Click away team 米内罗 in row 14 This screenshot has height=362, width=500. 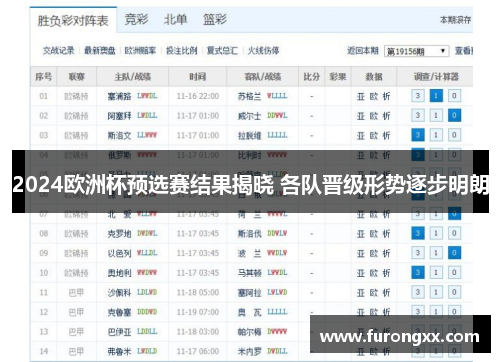[x=249, y=351]
